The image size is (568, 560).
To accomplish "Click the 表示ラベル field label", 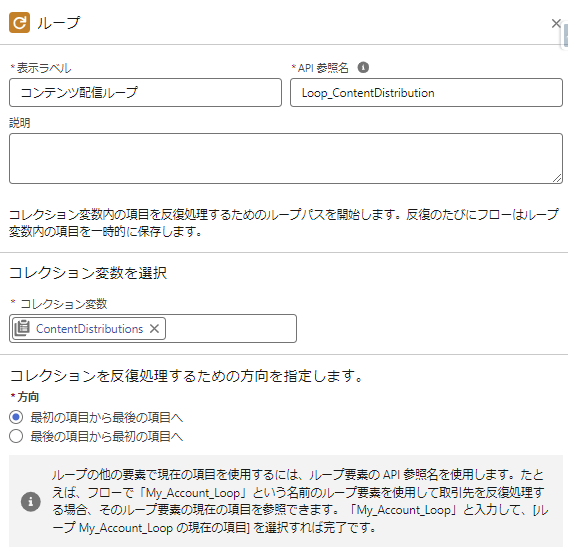I will (41, 68).
